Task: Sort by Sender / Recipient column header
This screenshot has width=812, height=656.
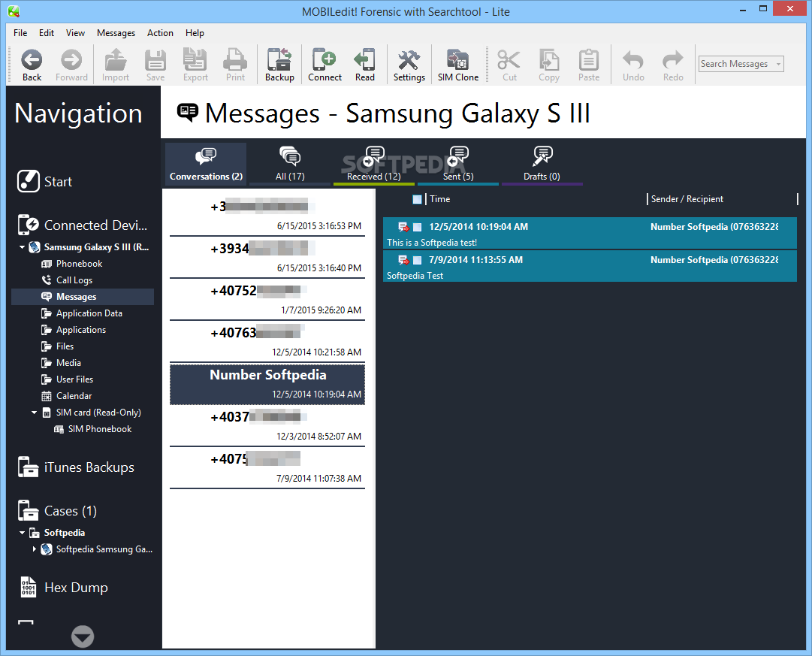Action: click(687, 199)
